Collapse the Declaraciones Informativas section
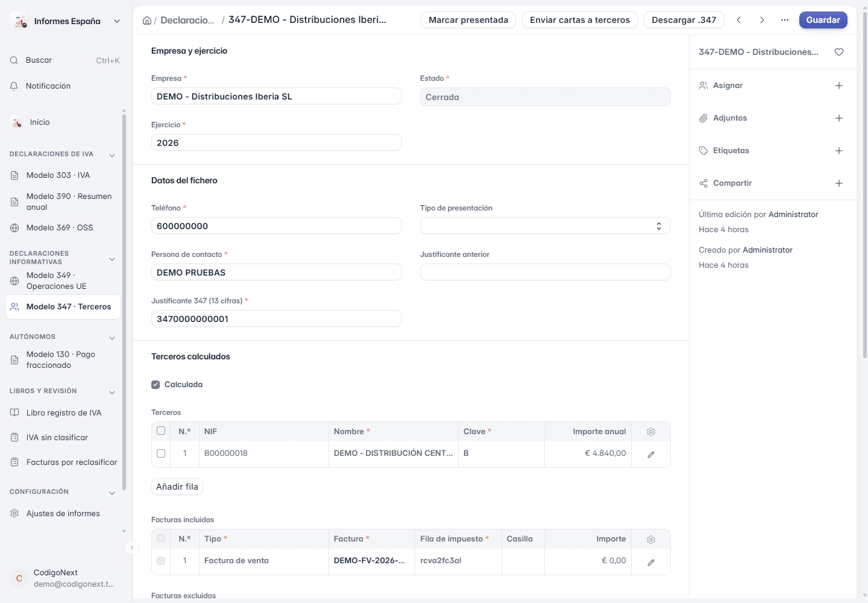Viewport: 868px width, 603px height. point(112,259)
